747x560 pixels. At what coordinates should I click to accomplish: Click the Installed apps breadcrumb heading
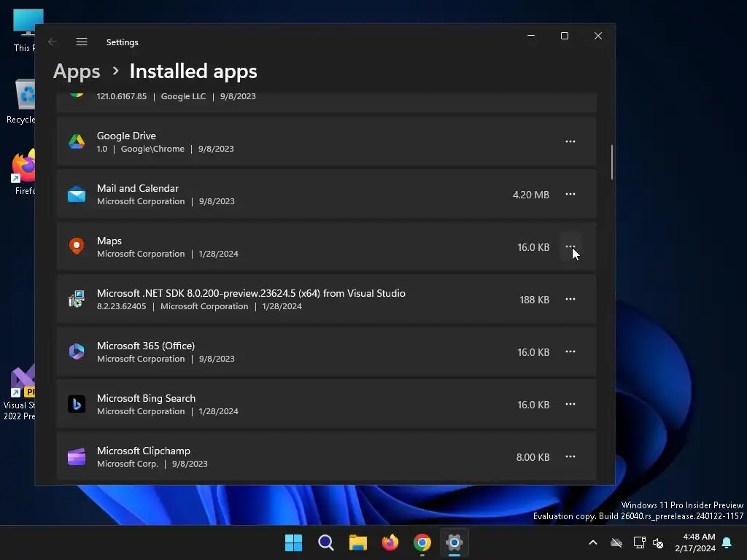(x=193, y=71)
